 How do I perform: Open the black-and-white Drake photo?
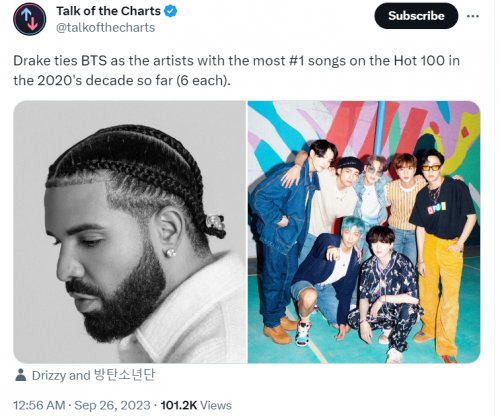130,232
